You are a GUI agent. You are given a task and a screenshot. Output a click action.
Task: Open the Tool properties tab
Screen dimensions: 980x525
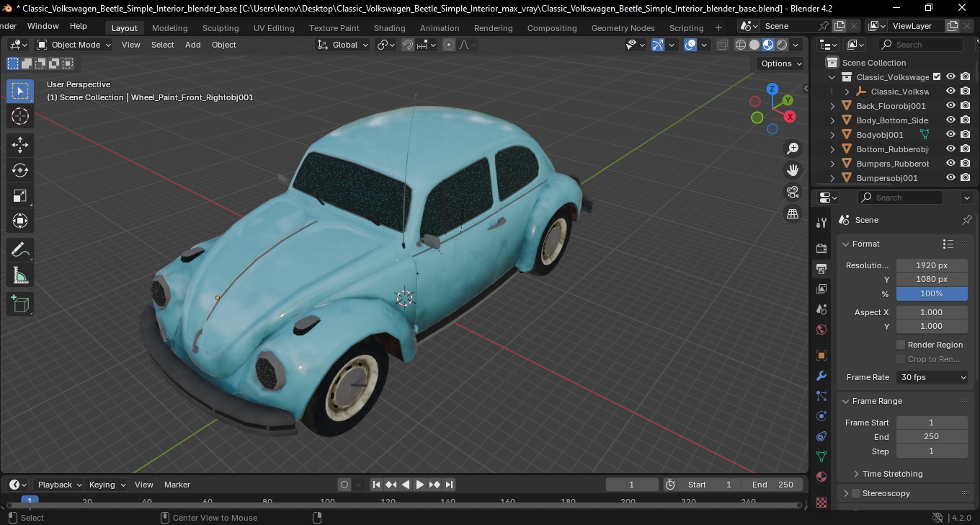click(x=821, y=223)
